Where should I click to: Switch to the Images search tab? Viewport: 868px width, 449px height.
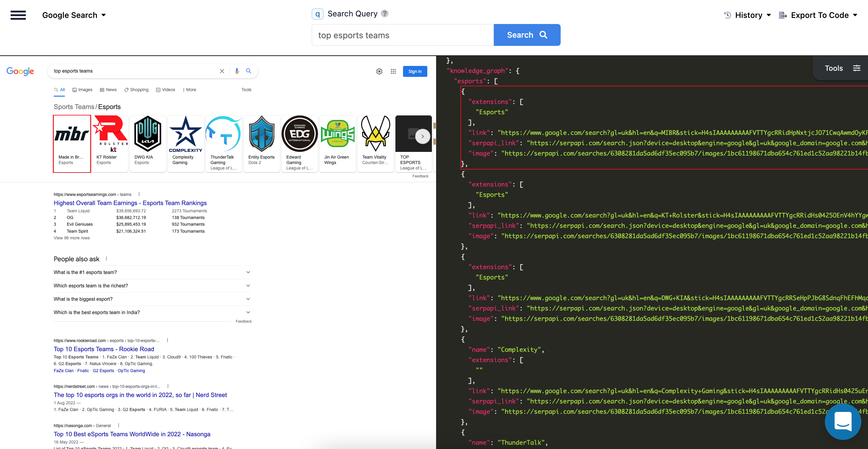82,90
